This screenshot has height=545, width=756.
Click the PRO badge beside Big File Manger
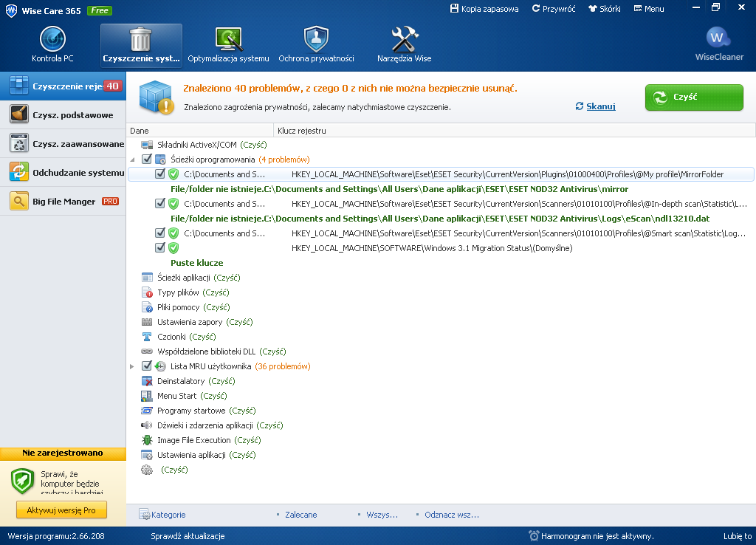[x=111, y=201]
